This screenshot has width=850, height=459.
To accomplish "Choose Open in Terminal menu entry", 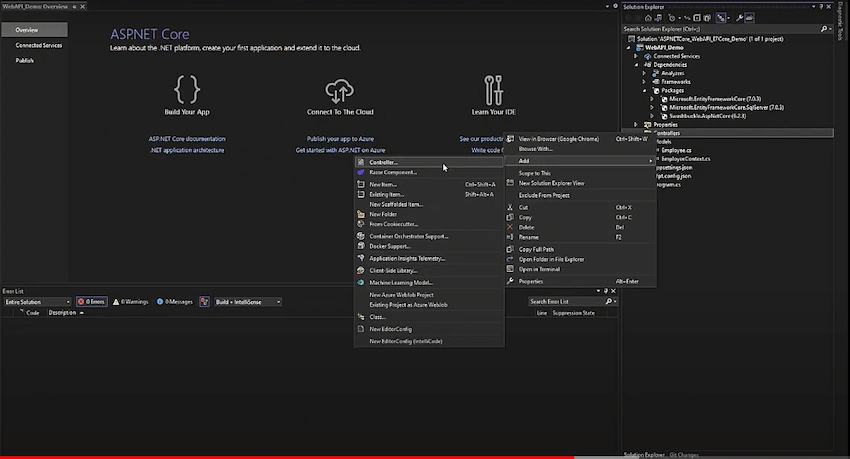I will click(580, 269).
